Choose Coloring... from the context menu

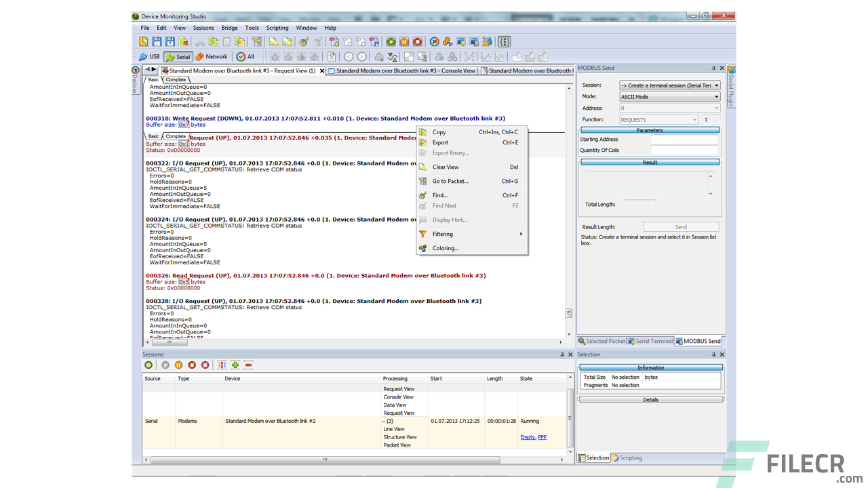tap(472, 248)
